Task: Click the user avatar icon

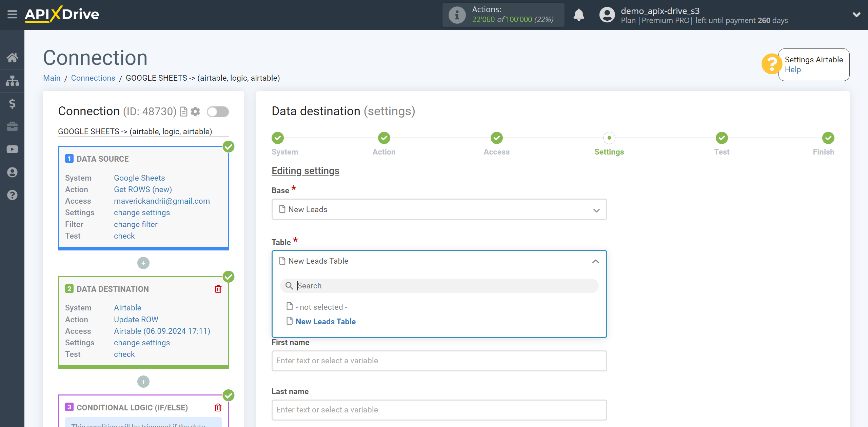Action: (x=607, y=15)
